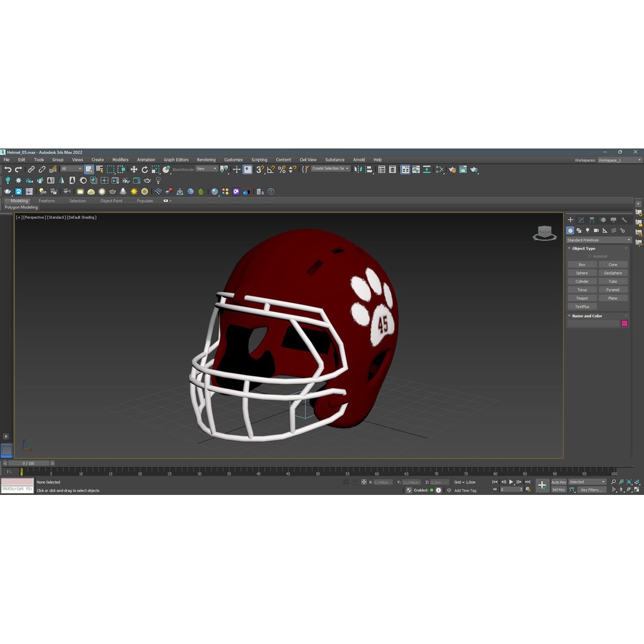Click the pink object color swatch
The width and height of the screenshot is (644, 644).
tap(624, 323)
